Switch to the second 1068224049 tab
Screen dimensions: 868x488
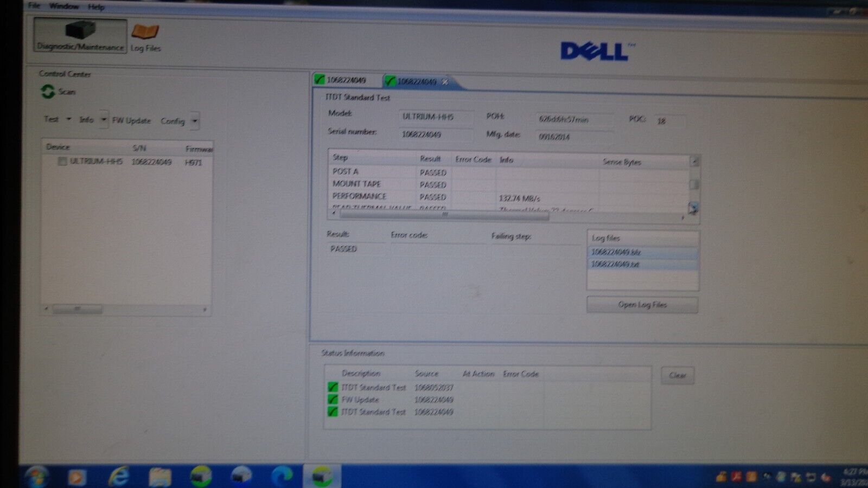[x=417, y=81]
